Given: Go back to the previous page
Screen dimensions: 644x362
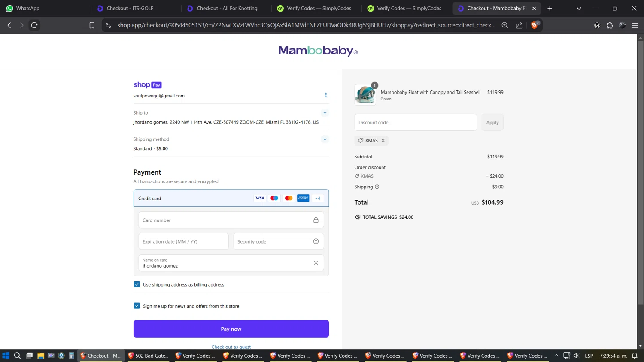Looking at the screenshot, I should coord(9,25).
